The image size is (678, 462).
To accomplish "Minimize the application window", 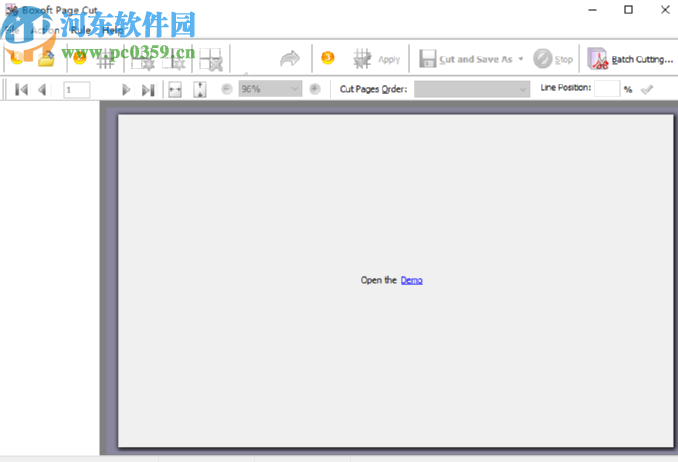I will tap(592, 10).
